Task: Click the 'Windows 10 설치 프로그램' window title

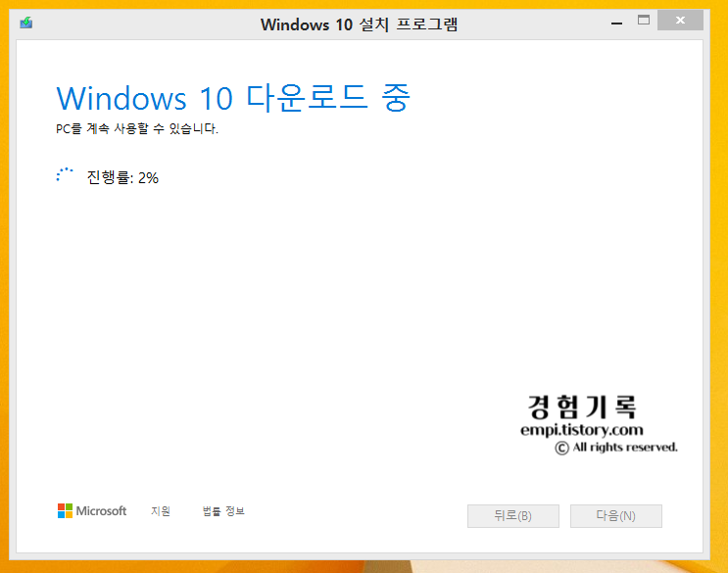Action: click(359, 24)
